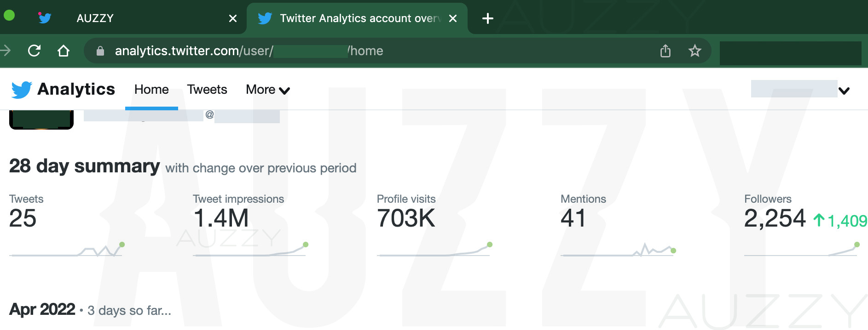This screenshot has width=868, height=330.
Task: Click the Profile visits 703K value
Action: pyautogui.click(x=406, y=218)
